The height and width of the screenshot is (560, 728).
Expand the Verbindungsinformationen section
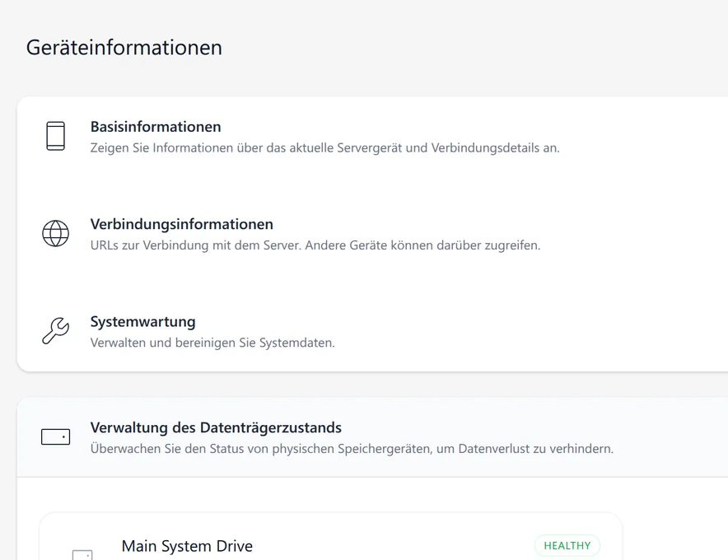[372, 234]
